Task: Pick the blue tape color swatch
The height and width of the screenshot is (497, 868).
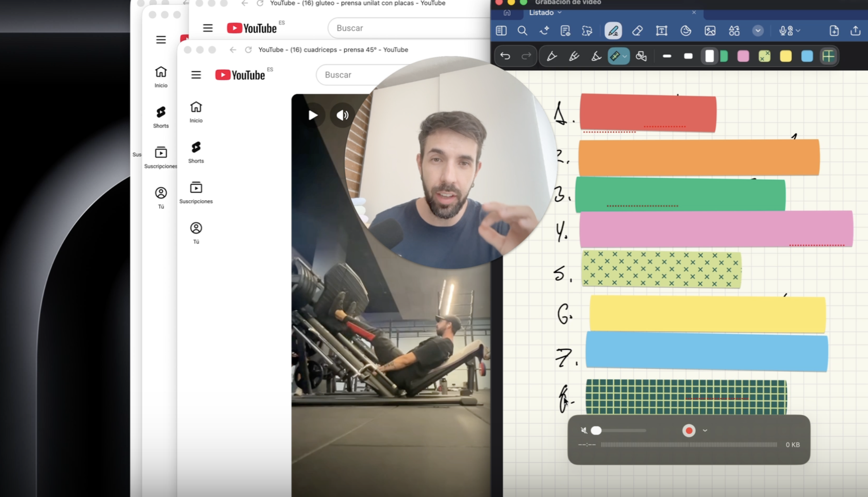Action: (x=807, y=56)
